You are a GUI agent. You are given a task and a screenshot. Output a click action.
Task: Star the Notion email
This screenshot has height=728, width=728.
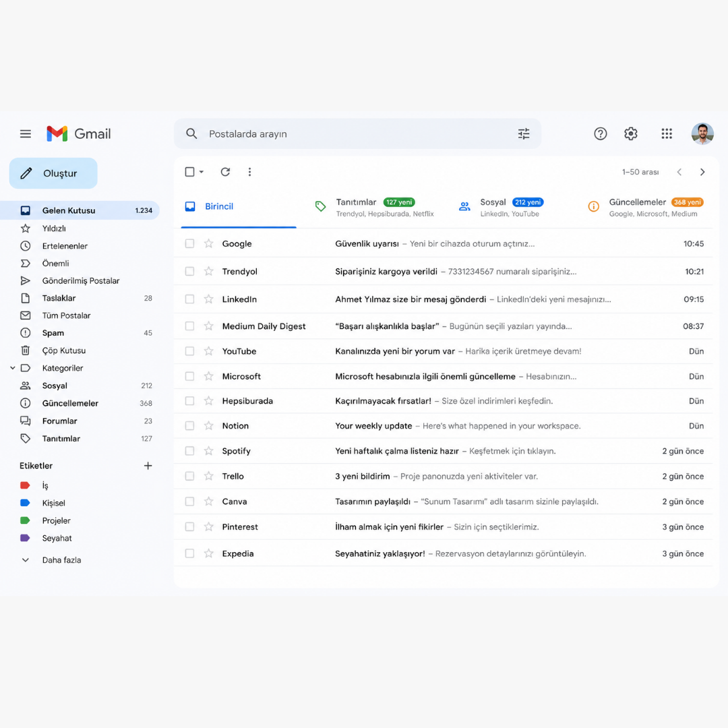208,426
